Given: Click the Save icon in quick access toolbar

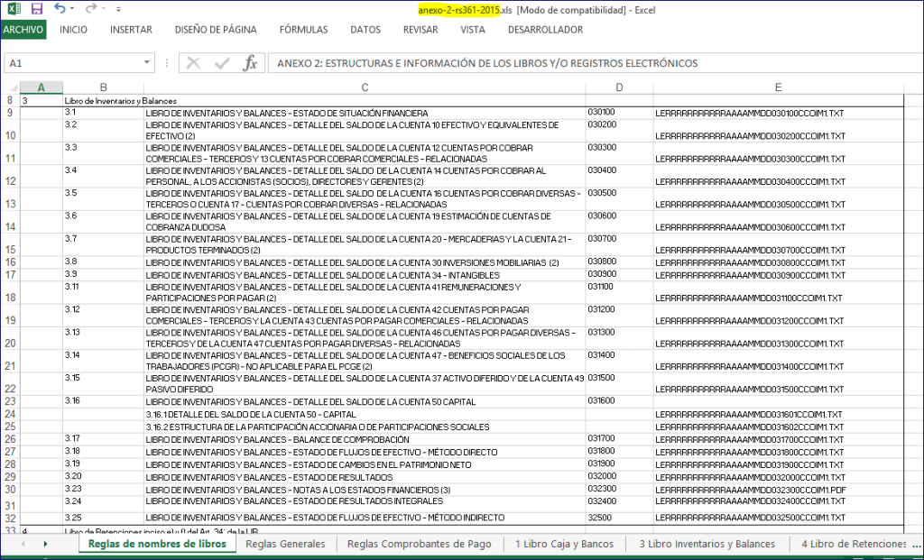Looking at the screenshot, I should (37, 8).
